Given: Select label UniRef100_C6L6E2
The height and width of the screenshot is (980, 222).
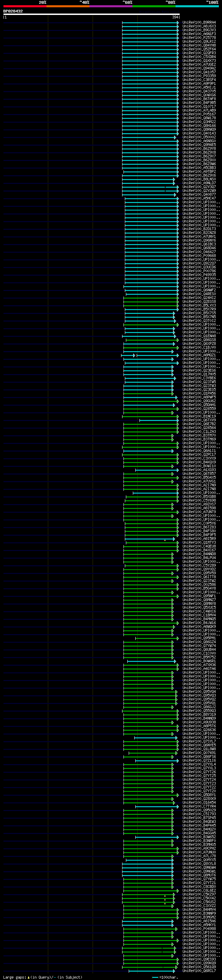Looking at the screenshot, I should 199,891.
